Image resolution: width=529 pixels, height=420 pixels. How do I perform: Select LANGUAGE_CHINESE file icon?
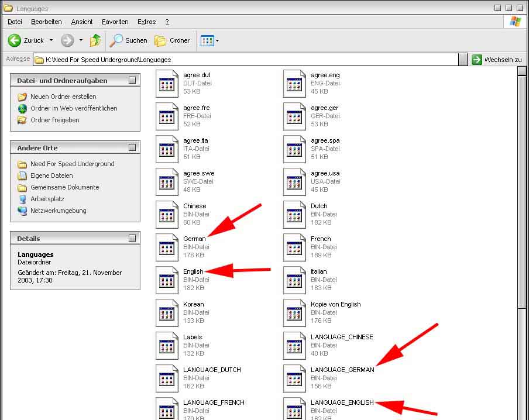pyautogui.click(x=294, y=345)
